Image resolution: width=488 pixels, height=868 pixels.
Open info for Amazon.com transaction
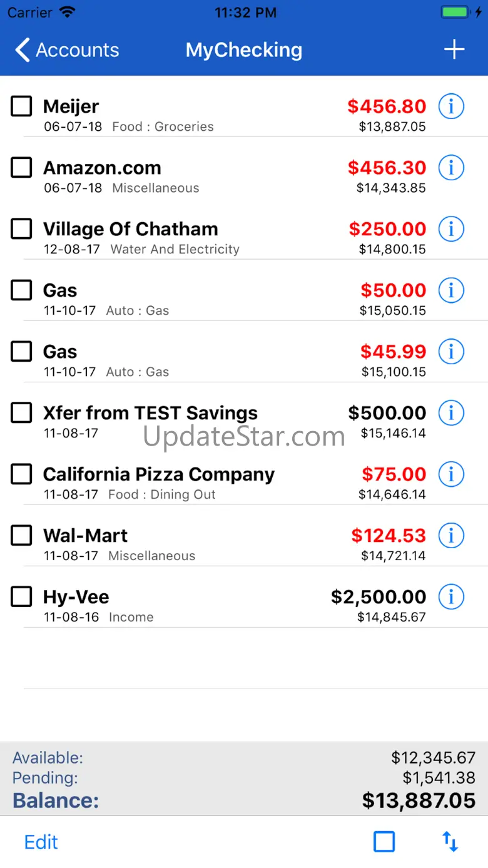tap(451, 168)
